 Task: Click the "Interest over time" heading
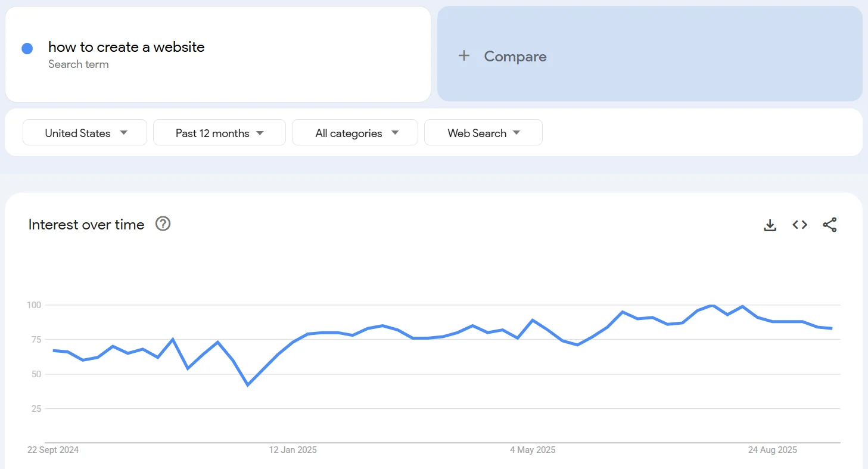pyautogui.click(x=86, y=225)
